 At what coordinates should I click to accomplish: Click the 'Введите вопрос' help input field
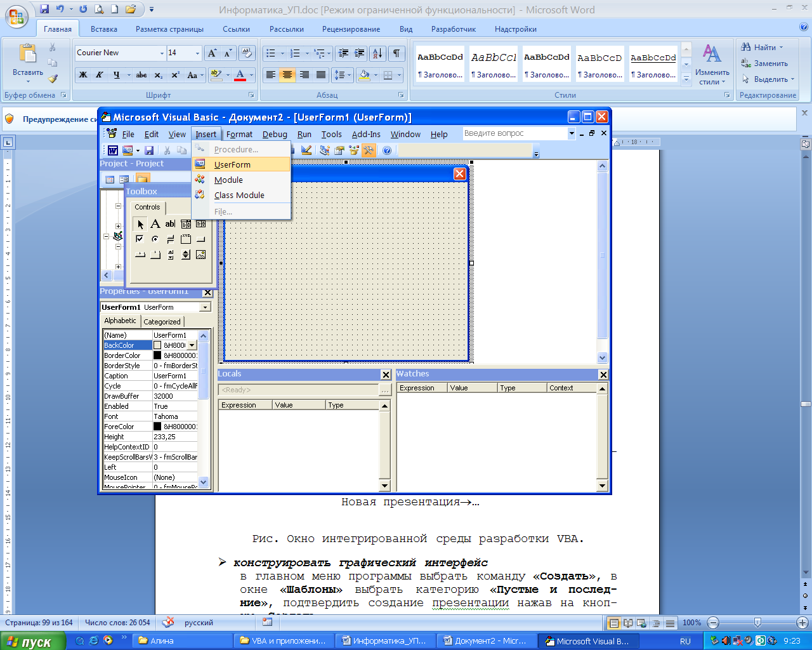coord(514,133)
